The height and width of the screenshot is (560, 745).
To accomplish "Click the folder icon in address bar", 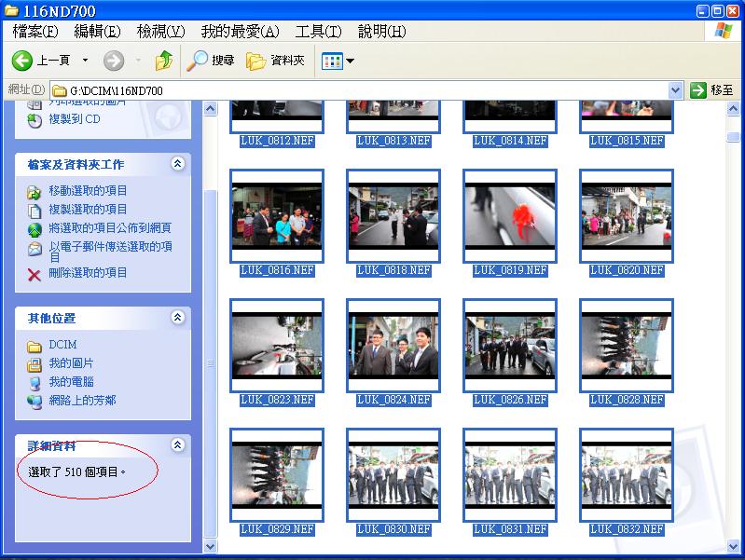I will [59, 90].
